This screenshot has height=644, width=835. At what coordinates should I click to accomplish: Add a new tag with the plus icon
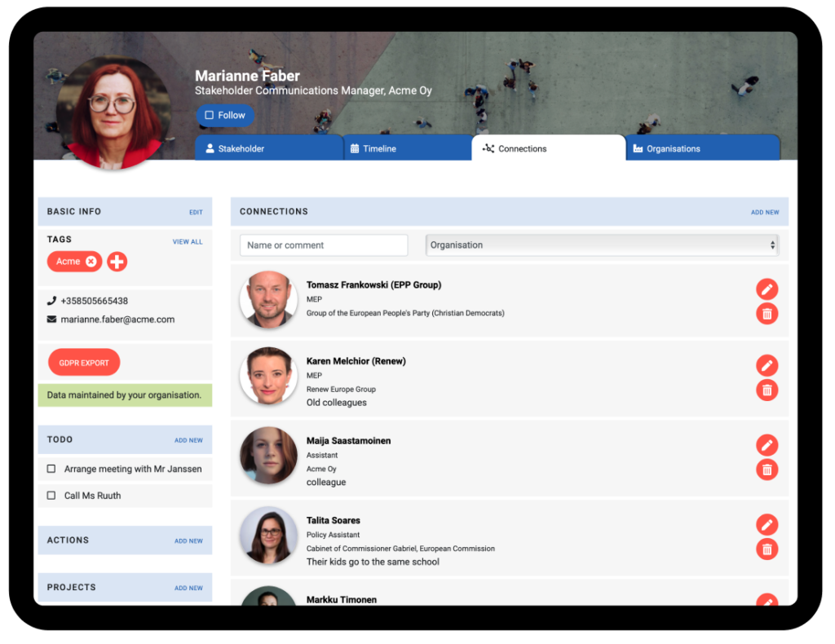[x=117, y=262]
